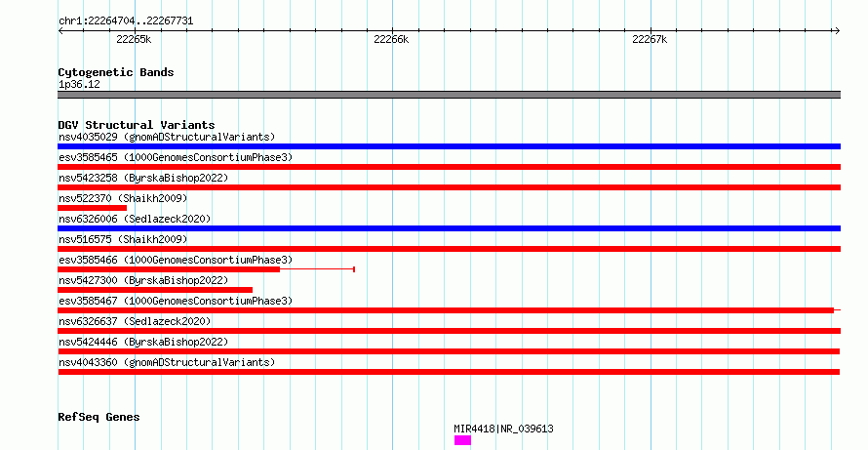
Task: Click the red bar under nsv4043360
Action: tap(449, 372)
